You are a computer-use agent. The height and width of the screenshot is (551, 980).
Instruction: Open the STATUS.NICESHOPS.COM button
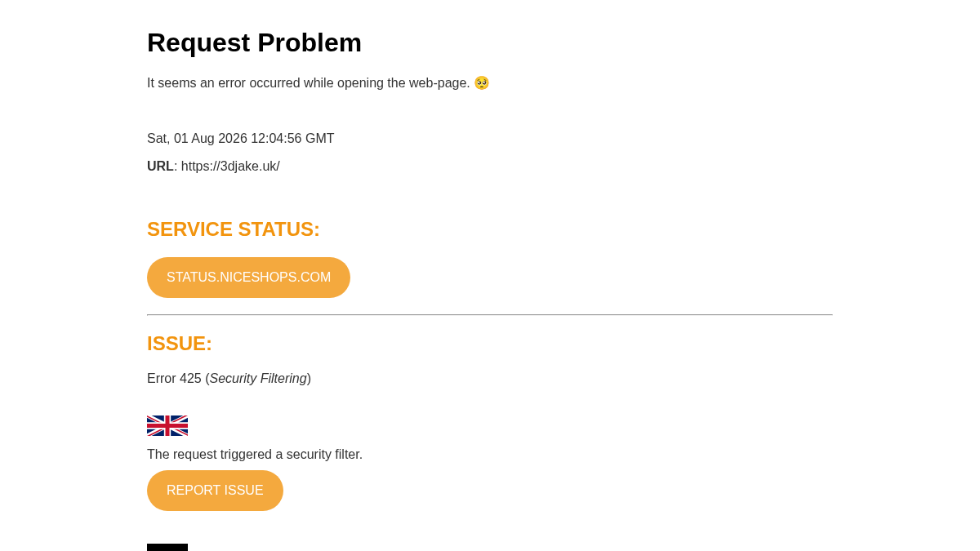tap(248, 278)
